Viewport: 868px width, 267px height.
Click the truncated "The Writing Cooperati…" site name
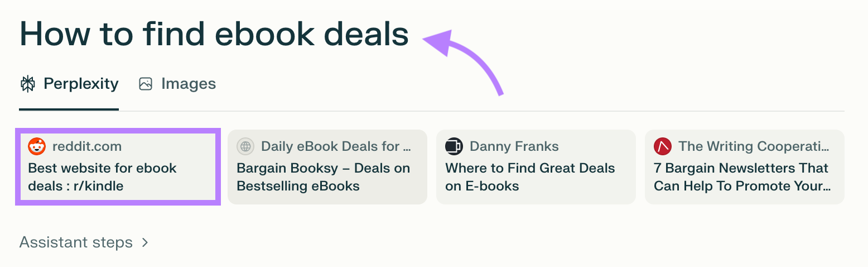coord(754,146)
